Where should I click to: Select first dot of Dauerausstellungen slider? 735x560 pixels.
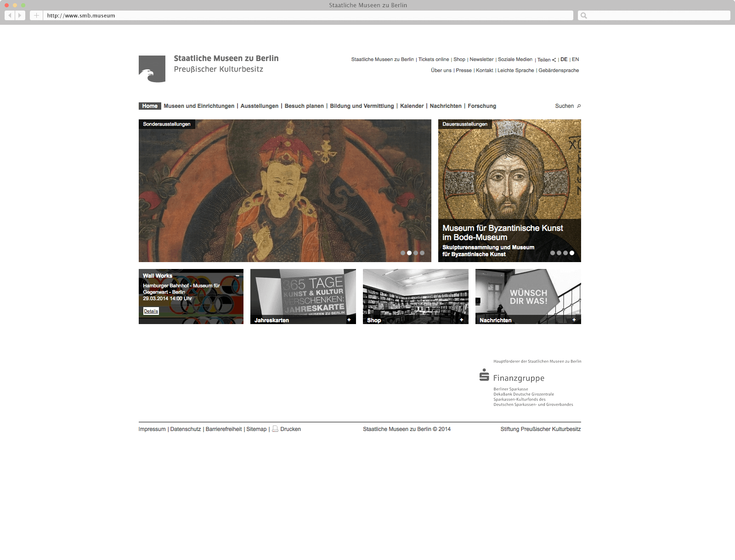(553, 253)
